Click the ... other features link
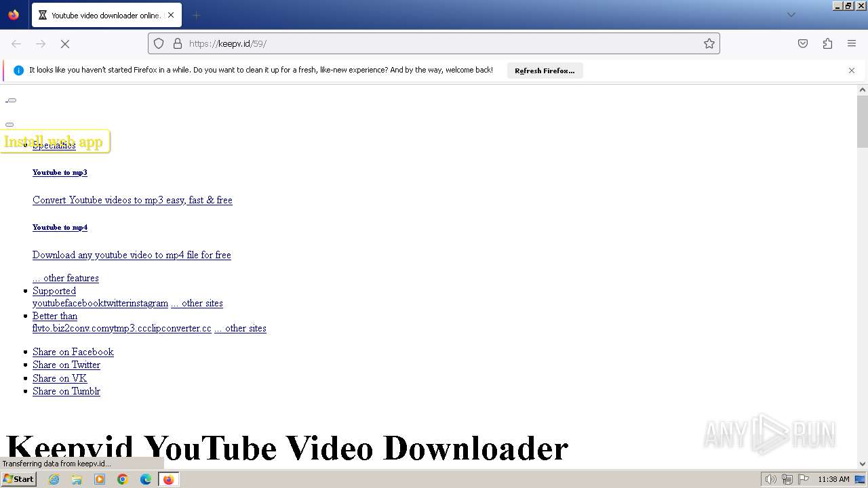The height and width of the screenshot is (488, 868). [66, 278]
